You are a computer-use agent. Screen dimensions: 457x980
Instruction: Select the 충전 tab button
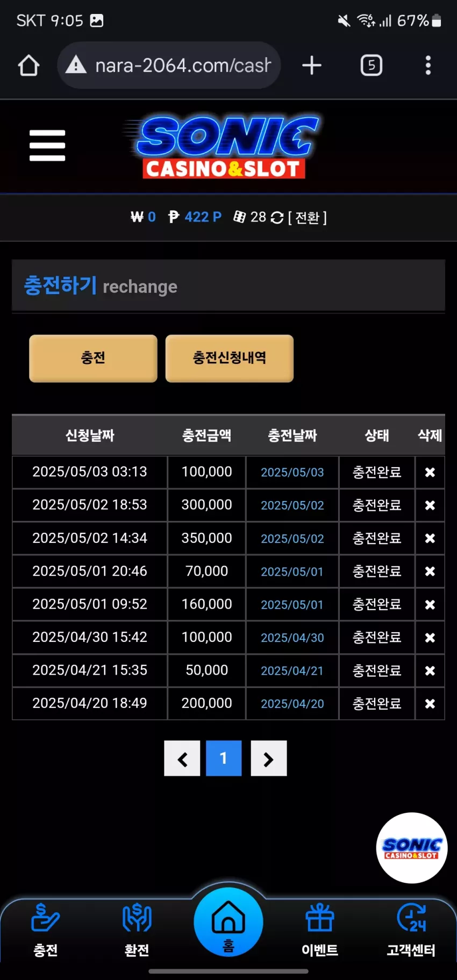click(93, 358)
